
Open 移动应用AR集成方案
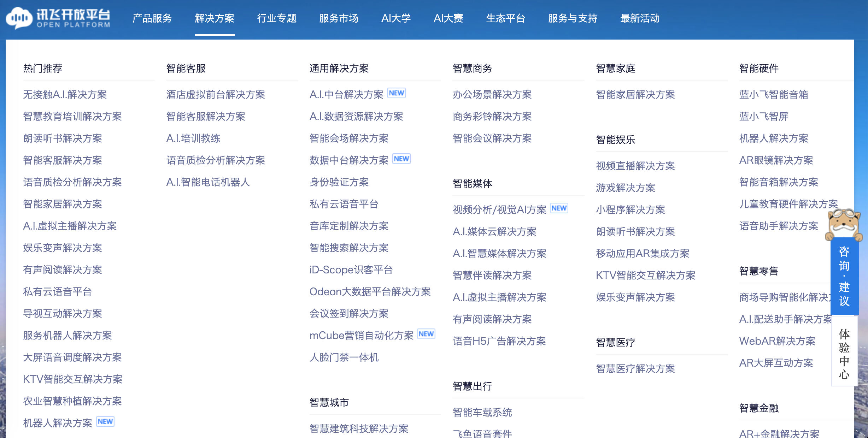coord(643,254)
